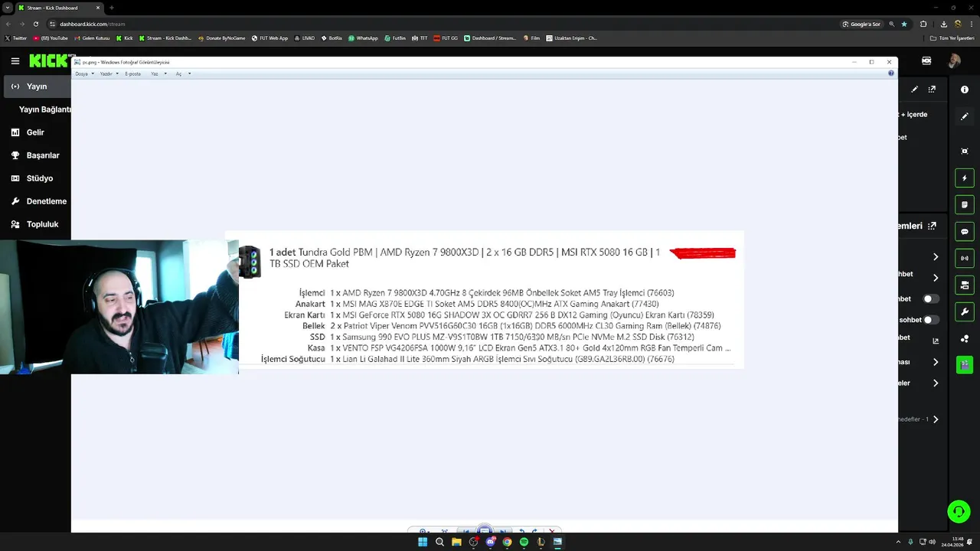The width and height of the screenshot is (980, 551).
Task: Go to next image in Photo Viewer
Action: [502, 532]
